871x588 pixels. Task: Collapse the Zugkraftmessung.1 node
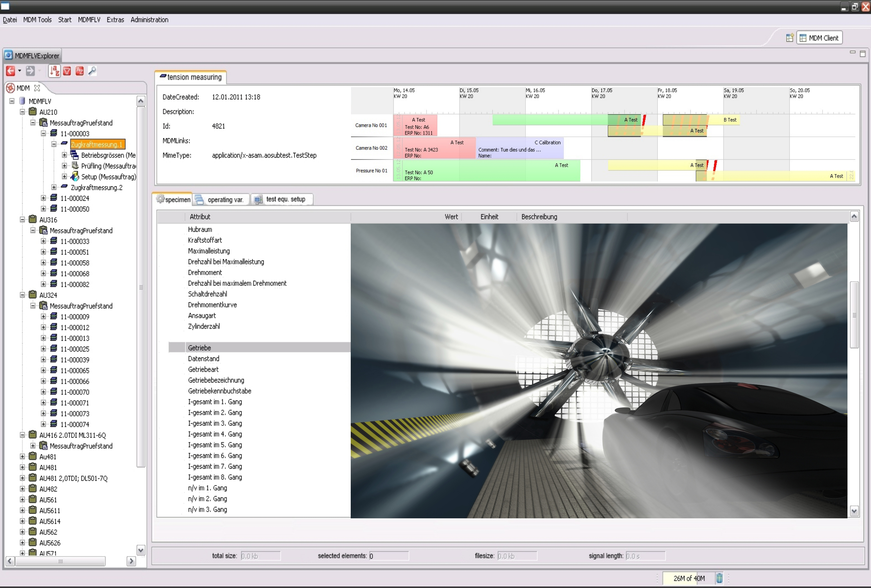[54, 144]
